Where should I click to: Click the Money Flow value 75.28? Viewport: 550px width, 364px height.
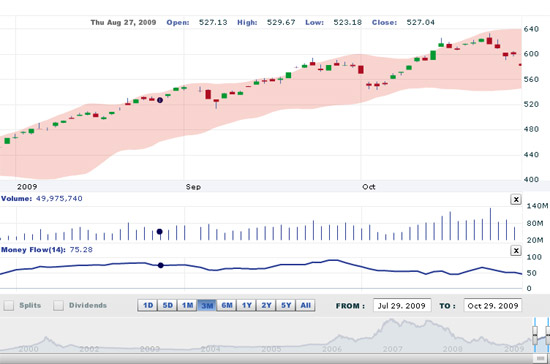81,250
